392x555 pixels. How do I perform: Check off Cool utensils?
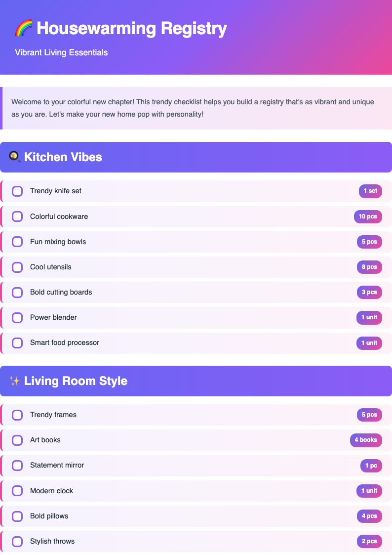[17, 267]
